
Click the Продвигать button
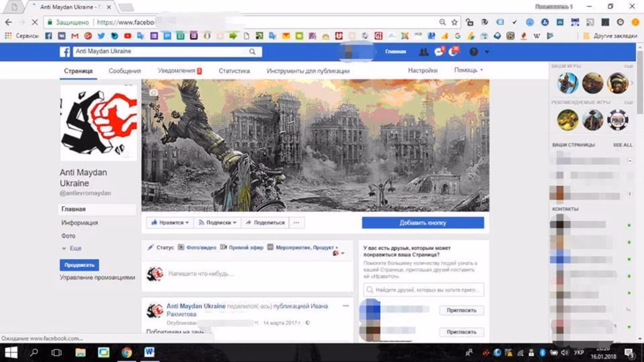[x=79, y=265]
